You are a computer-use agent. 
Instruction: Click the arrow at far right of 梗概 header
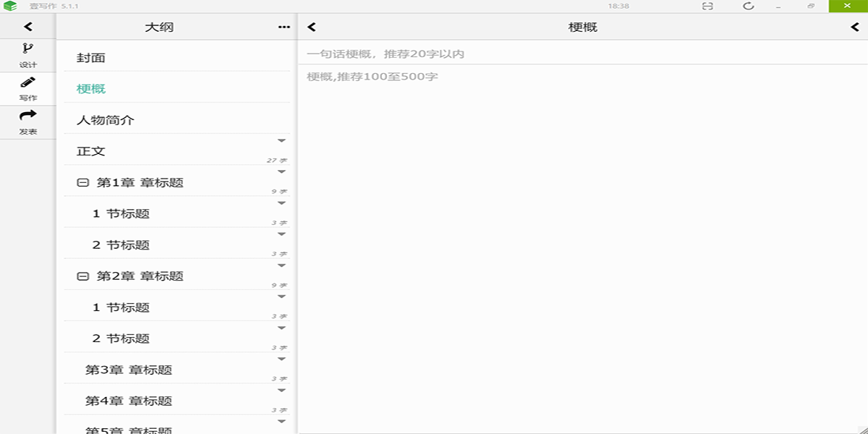(855, 27)
